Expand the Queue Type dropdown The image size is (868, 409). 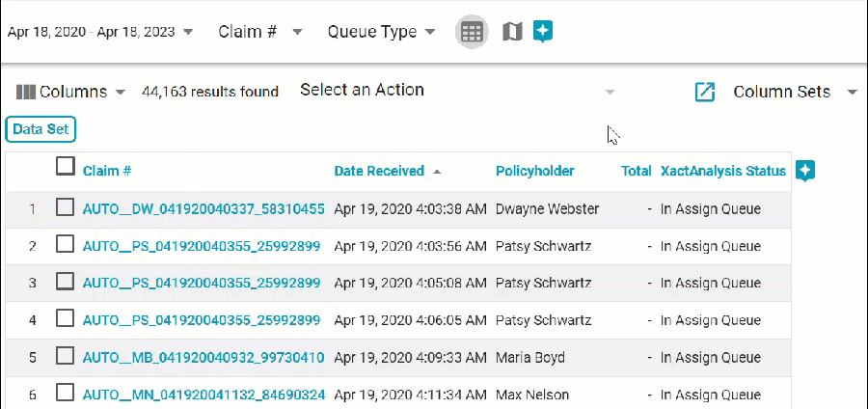pos(429,32)
